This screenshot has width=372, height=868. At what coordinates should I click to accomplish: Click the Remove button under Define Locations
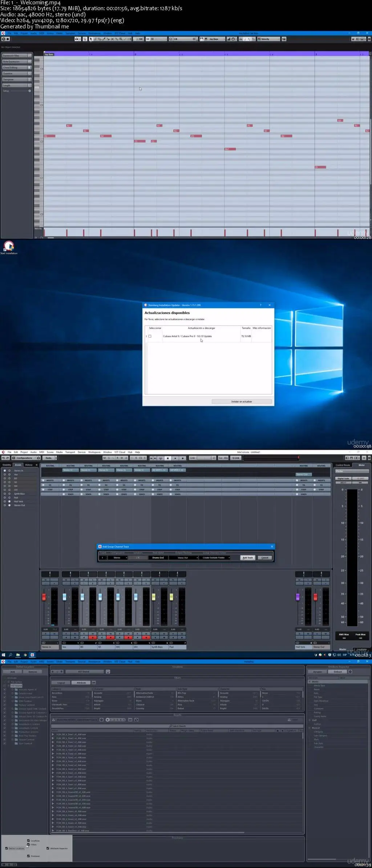coord(33,672)
